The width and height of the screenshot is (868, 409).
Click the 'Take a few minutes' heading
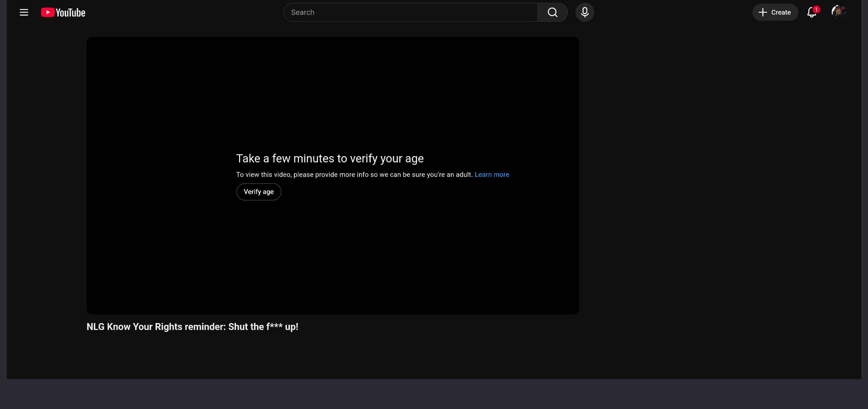pyautogui.click(x=330, y=158)
